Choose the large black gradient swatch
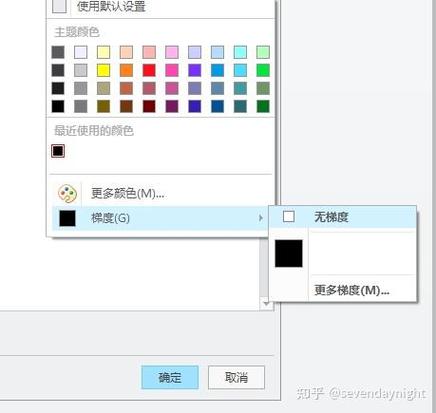Image resolution: width=436 pixels, height=413 pixels. click(x=289, y=253)
